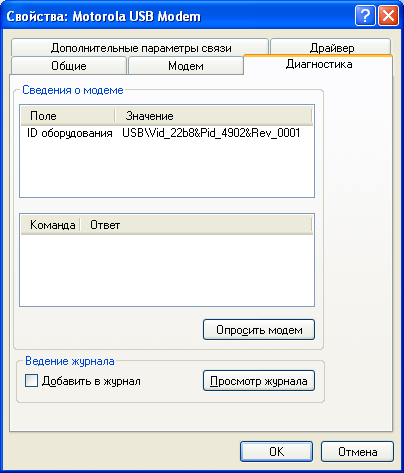The width and height of the screenshot is (404, 473).
Task: Click the USB\Vid_22b8&Pid_4902&Rev_0001 value
Action: 211,133
